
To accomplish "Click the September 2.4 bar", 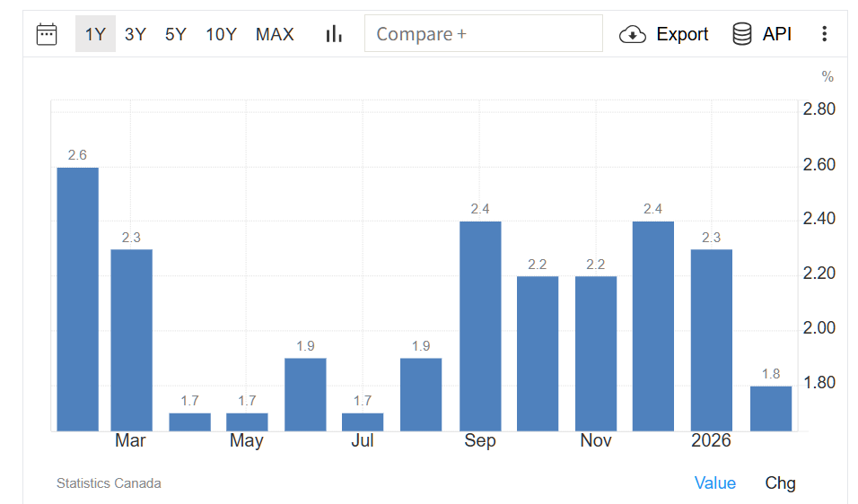I will 480,326.
